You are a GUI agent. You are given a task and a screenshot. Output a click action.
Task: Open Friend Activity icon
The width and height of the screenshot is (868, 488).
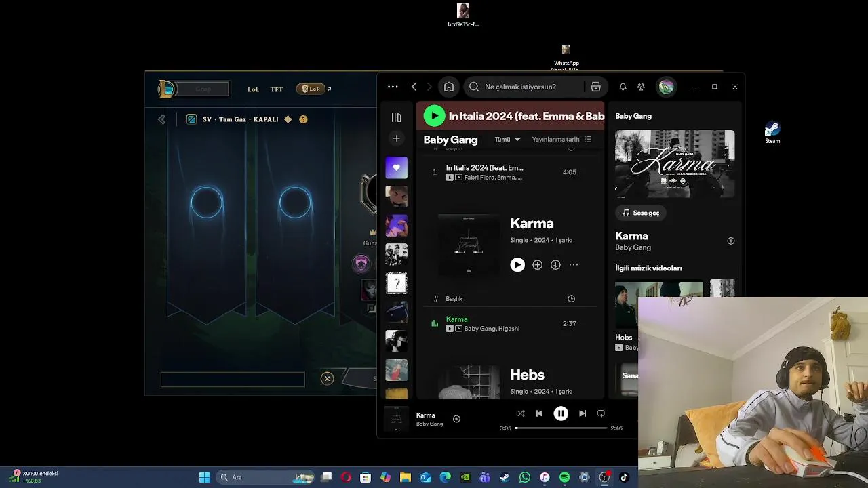click(x=641, y=87)
